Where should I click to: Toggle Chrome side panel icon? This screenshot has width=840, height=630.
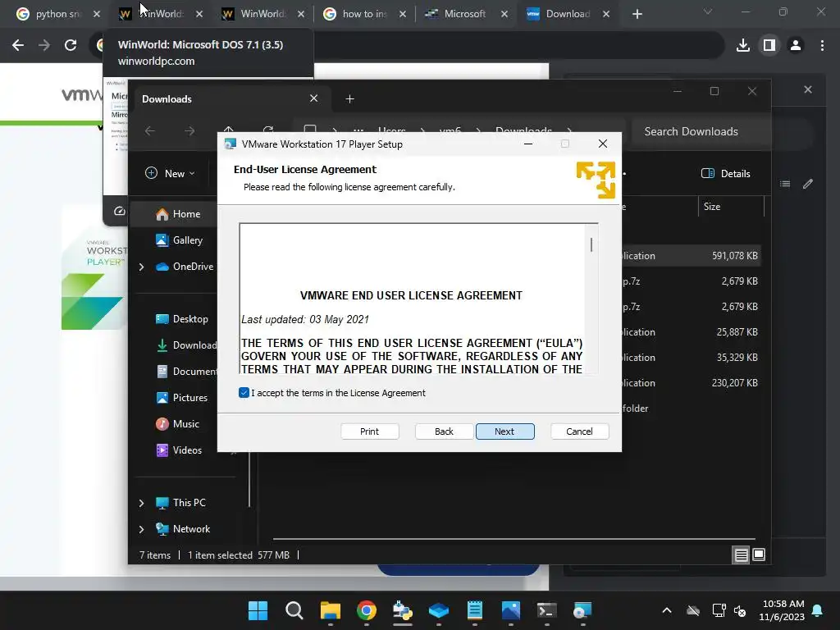pos(769,45)
